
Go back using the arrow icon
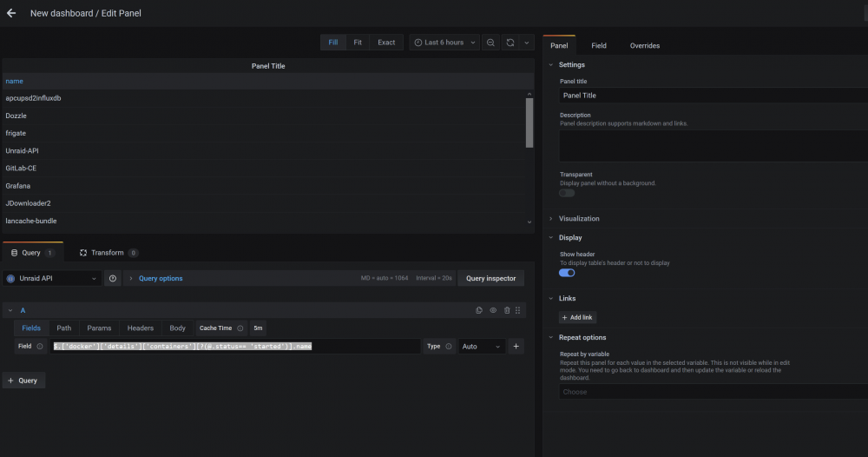point(11,13)
